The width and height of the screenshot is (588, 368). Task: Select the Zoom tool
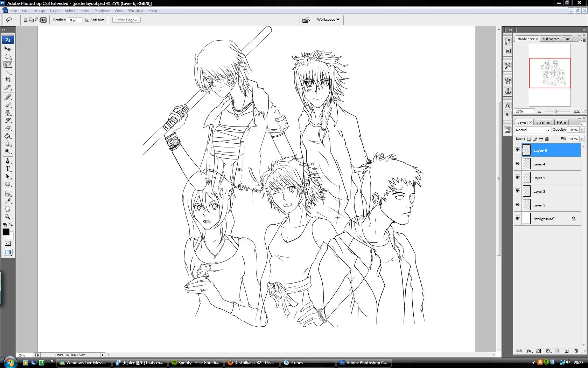(8, 217)
